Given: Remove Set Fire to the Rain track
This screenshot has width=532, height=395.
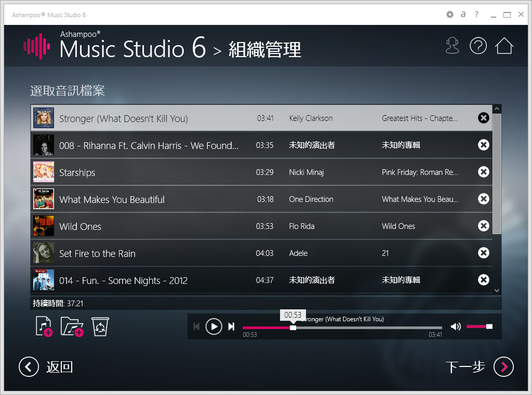Looking at the screenshot, I should click(484, 253).
